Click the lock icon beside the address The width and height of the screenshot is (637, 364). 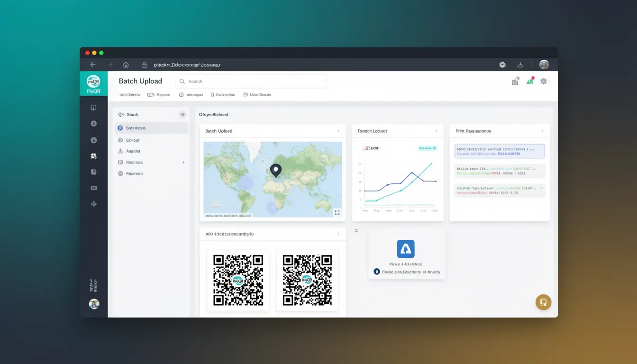point(145,65)
